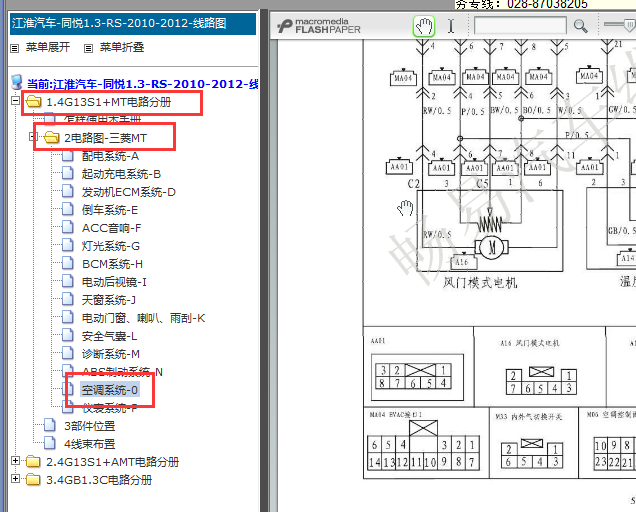Collapse the 1.4G13S1+MT电路分册 tree node
Screen dimensions: 636x512
click(x=15, y=100)
